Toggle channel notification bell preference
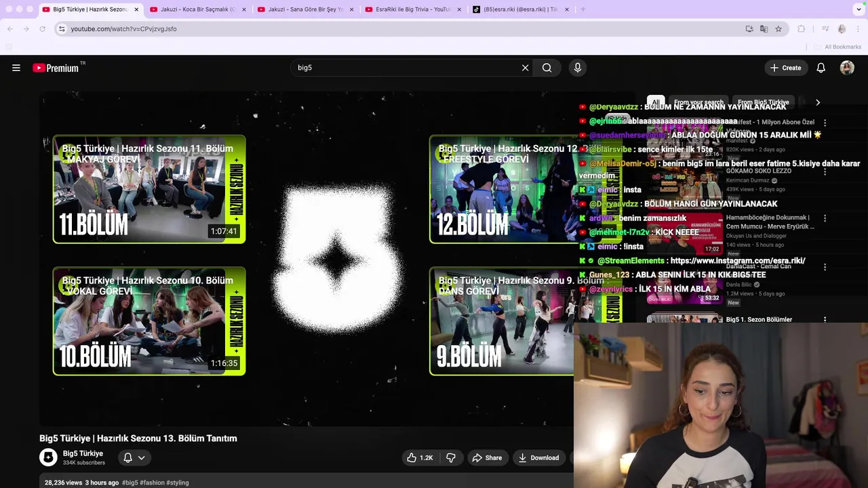 click(x=134, y=458)
